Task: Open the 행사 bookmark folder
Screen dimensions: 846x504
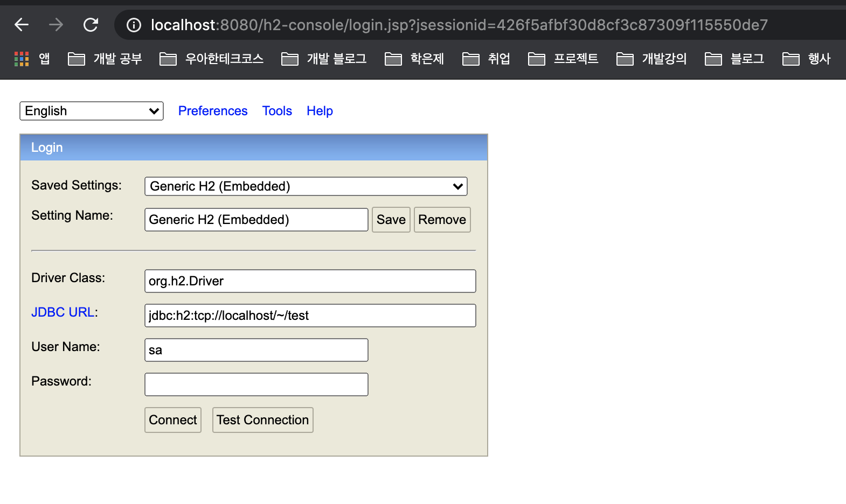Action: [807, 59]
